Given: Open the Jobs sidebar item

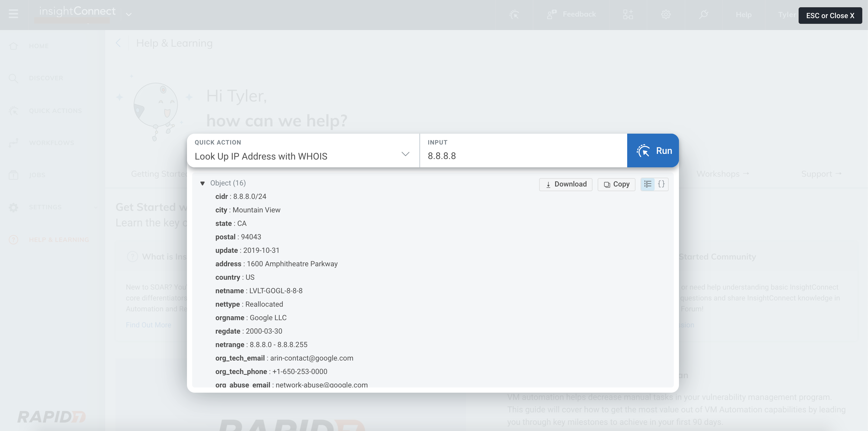Looking at the screenshot, I should [x=37, y=175].
